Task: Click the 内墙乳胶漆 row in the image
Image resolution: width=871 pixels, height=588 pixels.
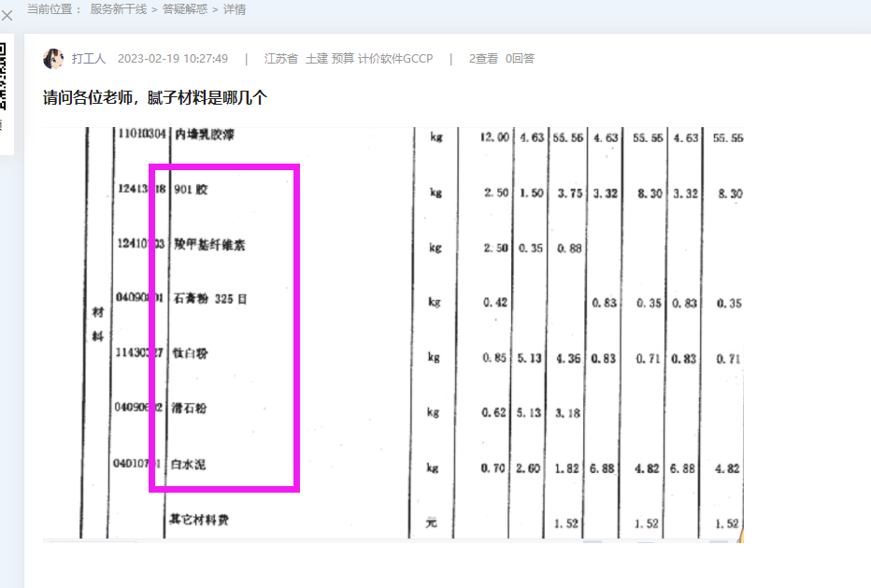Action: (205, 135)
